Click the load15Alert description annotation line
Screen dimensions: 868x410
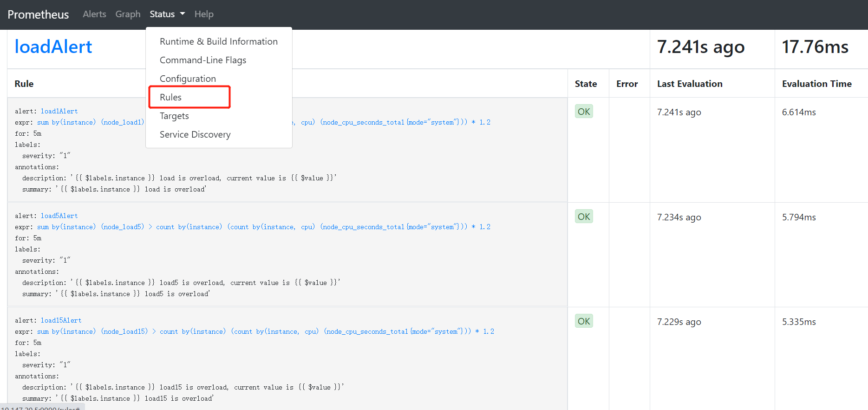click(183, 387)
